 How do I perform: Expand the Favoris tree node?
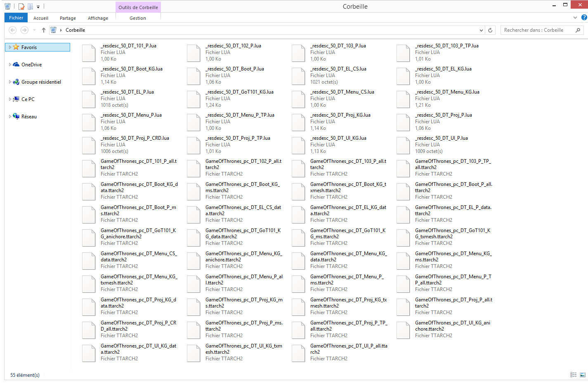pos(10,47)
